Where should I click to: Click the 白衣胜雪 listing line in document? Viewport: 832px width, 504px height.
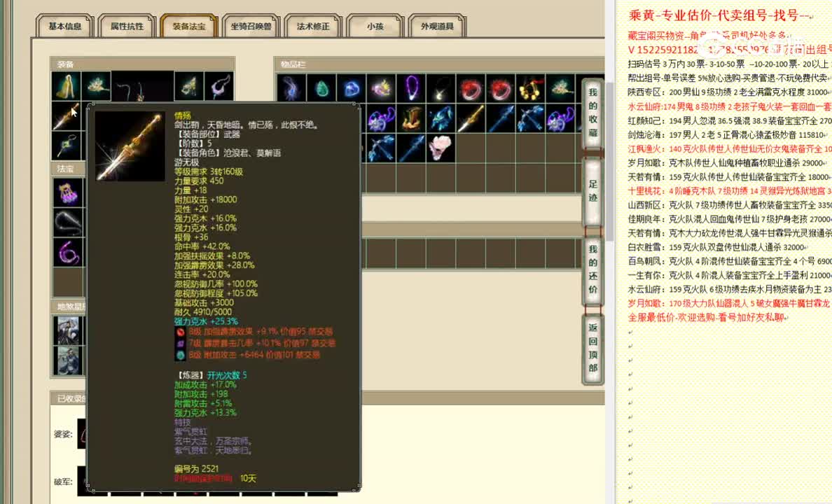(716, 247)
